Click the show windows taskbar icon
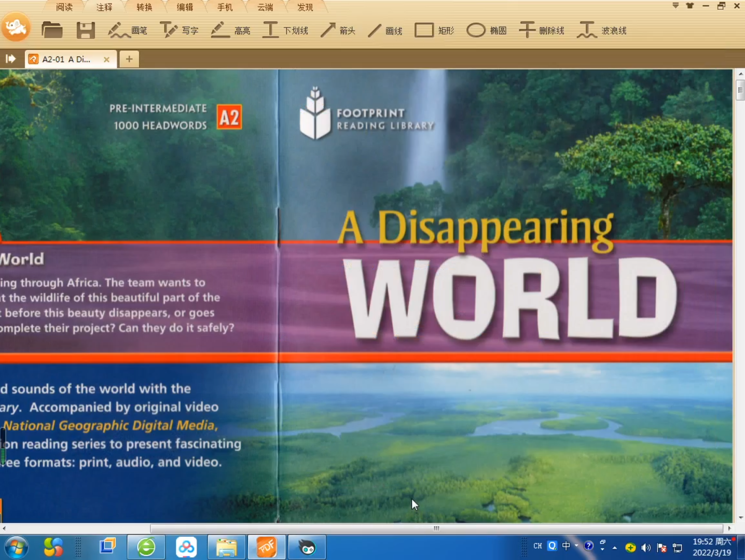The height and width of the screenshot is (560, 745). [107, 547]
